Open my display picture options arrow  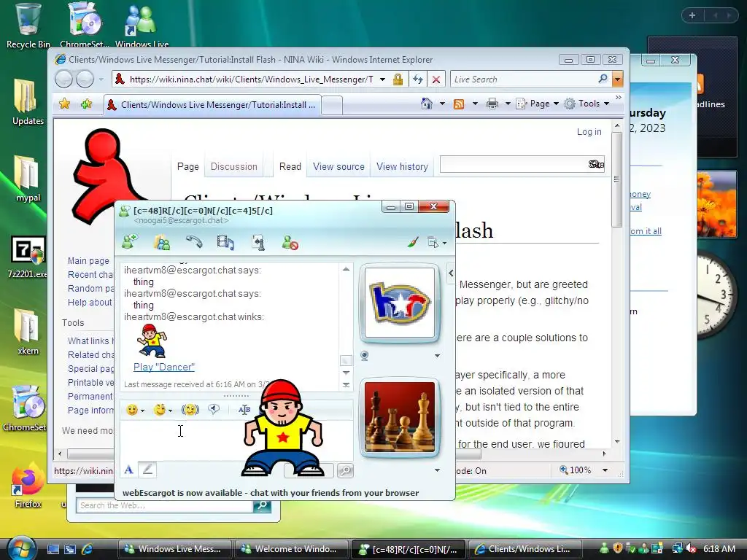pos(437,470)
